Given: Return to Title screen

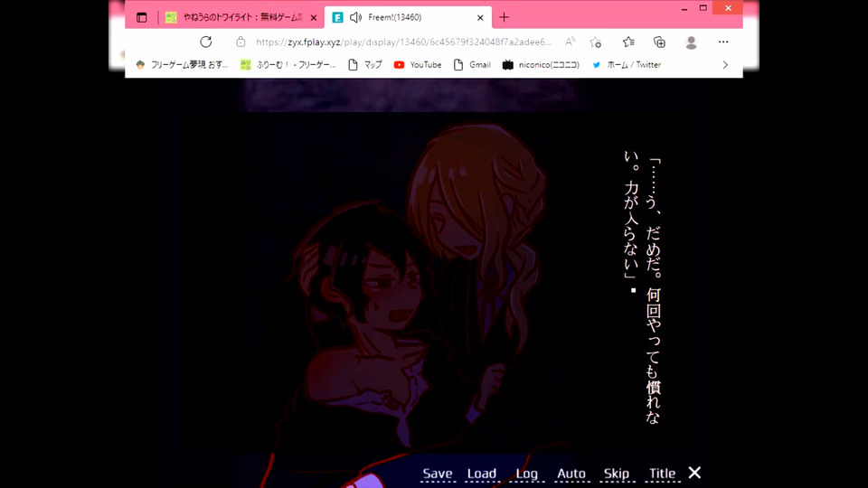Looking at the screenshot, I should click(x=662, y=474).
